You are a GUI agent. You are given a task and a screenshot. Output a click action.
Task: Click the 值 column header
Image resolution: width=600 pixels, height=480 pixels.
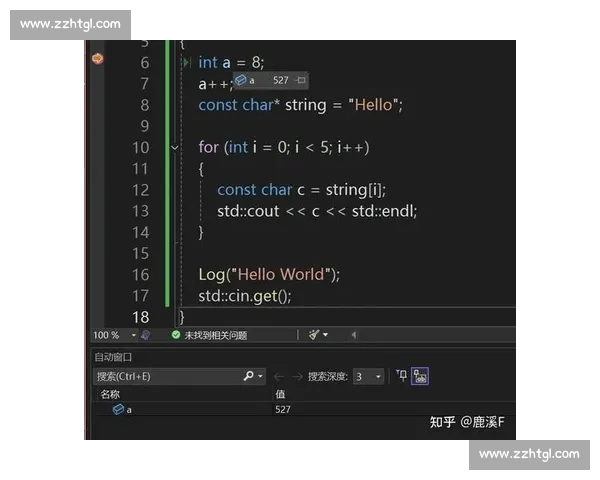pos(280,394)
